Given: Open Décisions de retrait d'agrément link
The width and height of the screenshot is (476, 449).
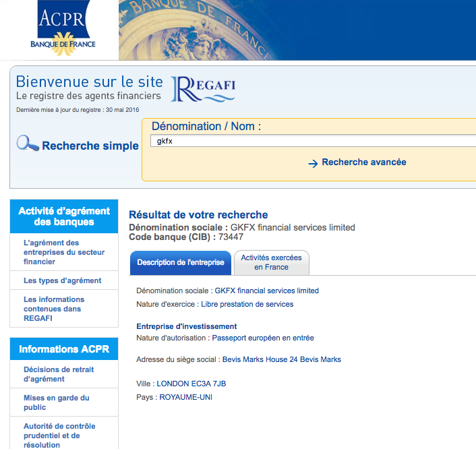Looking at the screenshot, I should (59, 374).
